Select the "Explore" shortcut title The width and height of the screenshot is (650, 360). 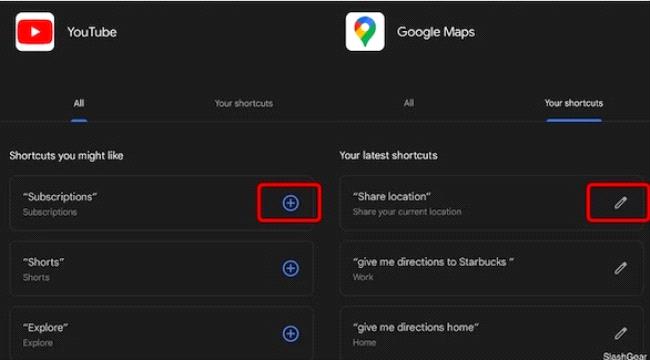(45, 327)
